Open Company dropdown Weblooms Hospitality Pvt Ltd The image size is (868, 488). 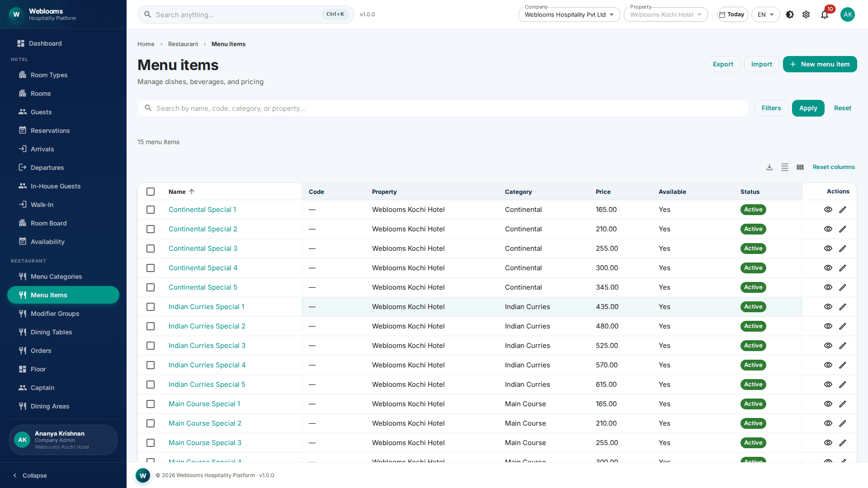click(569, 14)
